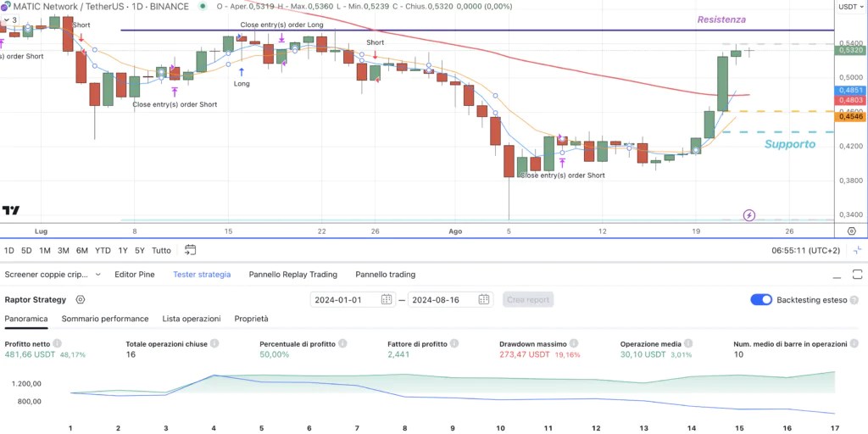This screenshot has height=434, width=868.
Task: Click the orange 0,4546 price label
Action: [849, 116]
